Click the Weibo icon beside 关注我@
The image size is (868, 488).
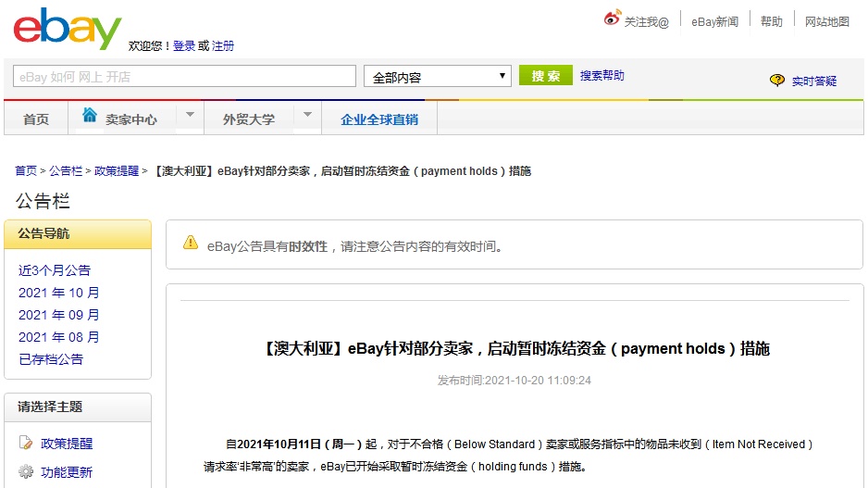point(613,18)
